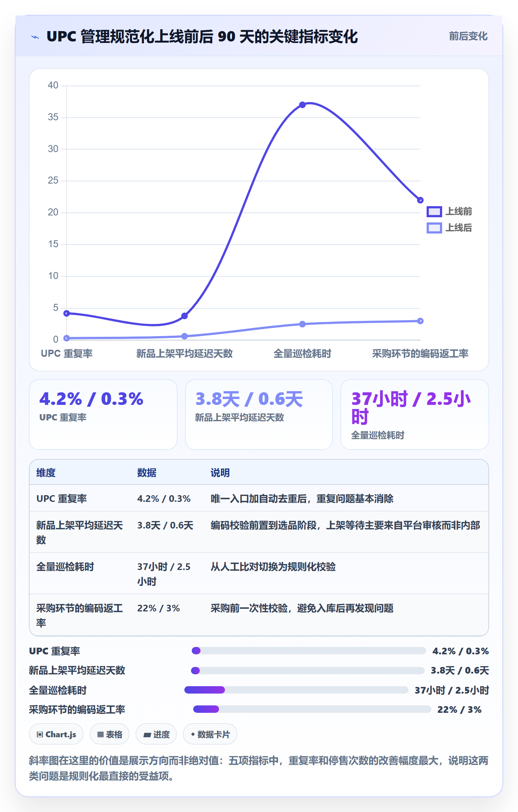Click the cell starting with 编码校验前置到选品阶段
Screen dimensions: 518x812
coord(345,525)
